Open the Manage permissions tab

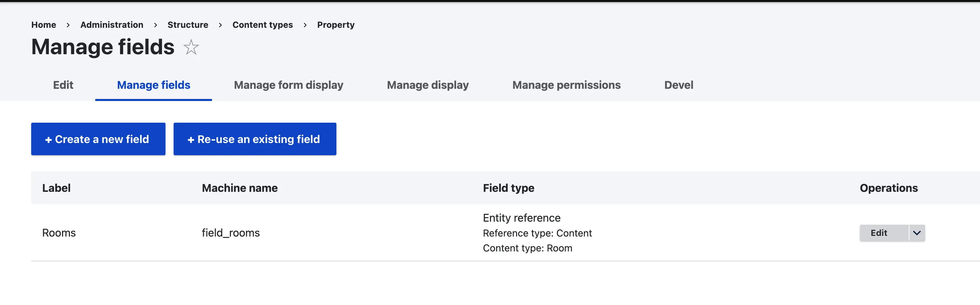[566, 85]
